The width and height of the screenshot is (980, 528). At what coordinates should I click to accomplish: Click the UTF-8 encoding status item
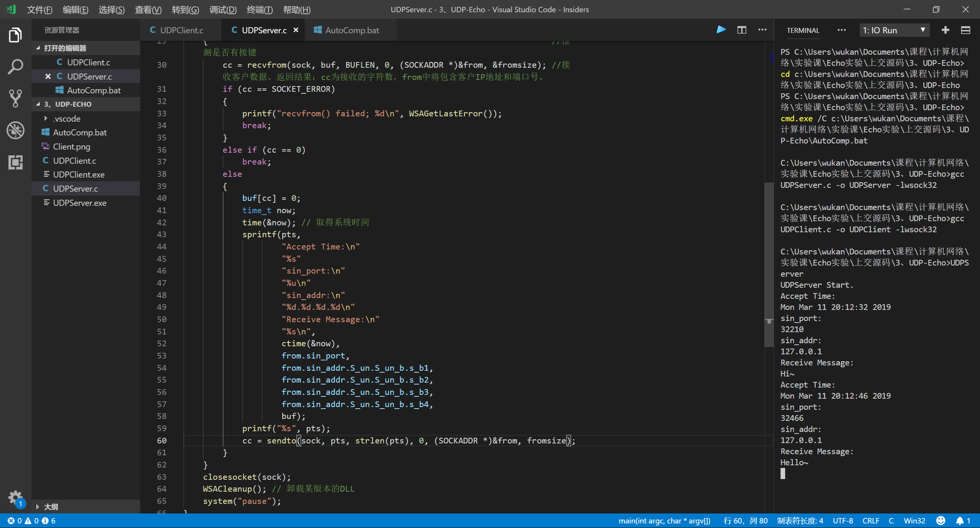(x=843, y=520)
